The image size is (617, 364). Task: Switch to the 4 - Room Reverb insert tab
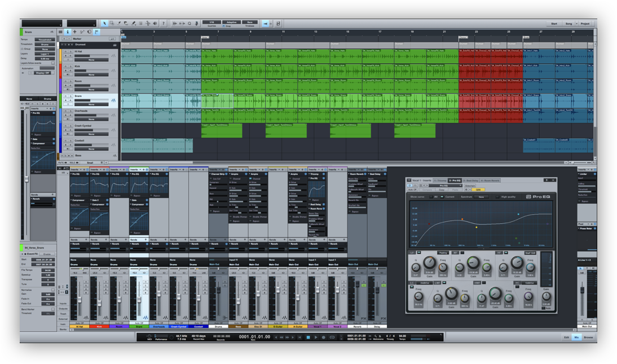point(490,180)
